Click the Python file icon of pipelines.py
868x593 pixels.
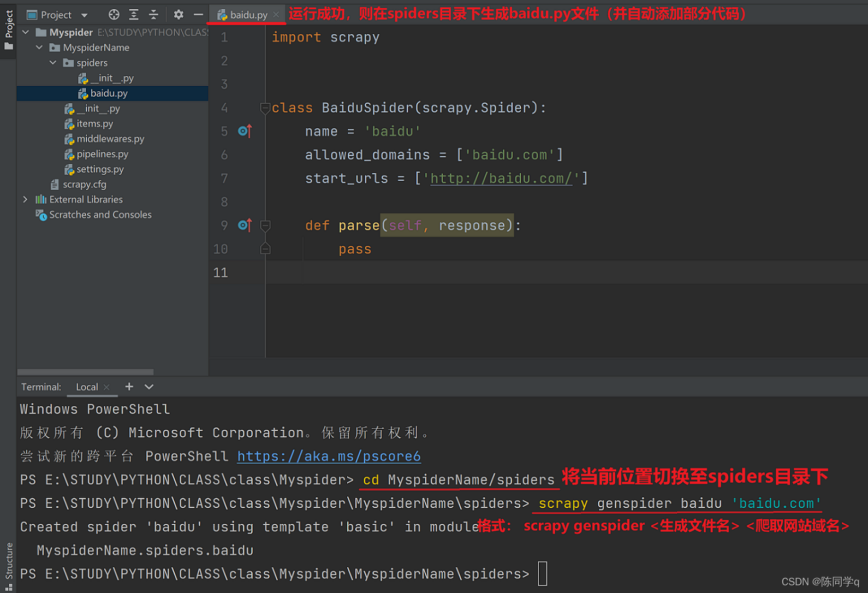coord(69,155)
